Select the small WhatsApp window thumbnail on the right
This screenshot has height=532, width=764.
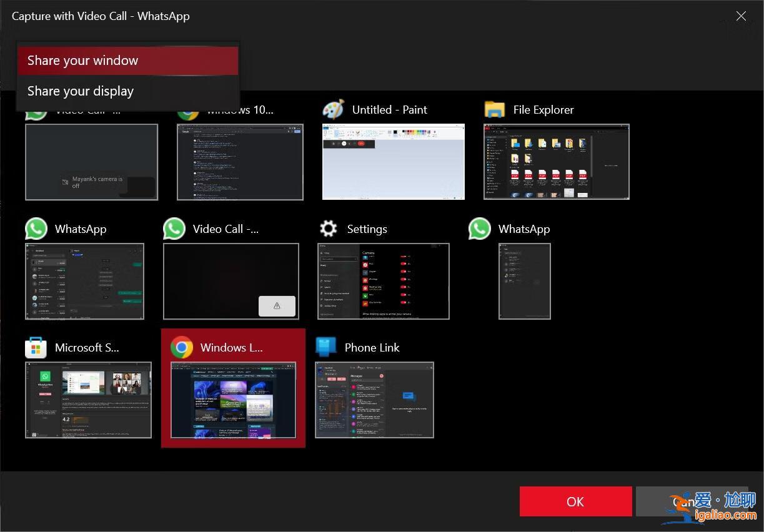(x=524, y=281)
